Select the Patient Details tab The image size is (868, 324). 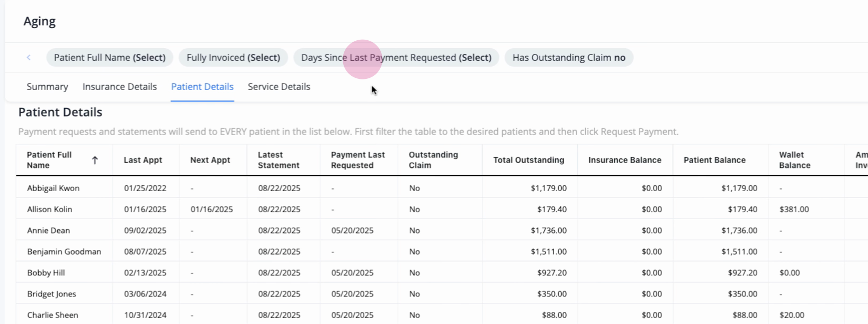pos(202,87)
